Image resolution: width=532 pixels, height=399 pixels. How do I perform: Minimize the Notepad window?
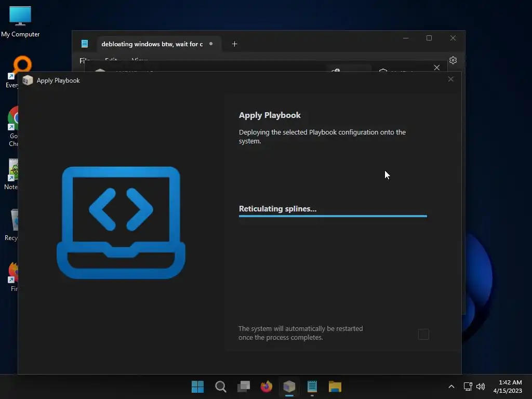(405, 38)
